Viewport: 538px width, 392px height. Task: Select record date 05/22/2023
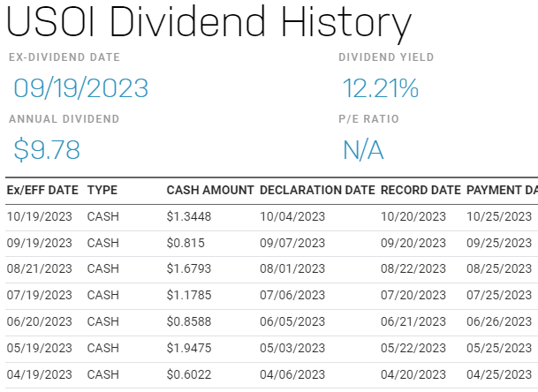coord(413,348)
